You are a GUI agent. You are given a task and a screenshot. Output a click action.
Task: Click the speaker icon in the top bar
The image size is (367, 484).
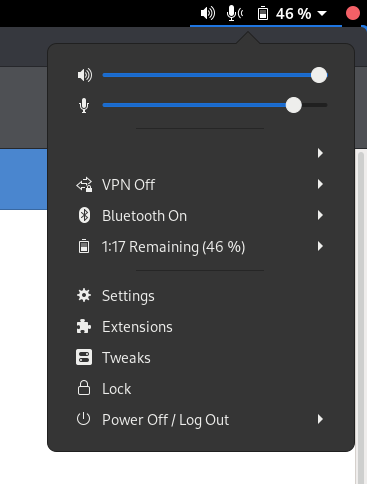208,13
